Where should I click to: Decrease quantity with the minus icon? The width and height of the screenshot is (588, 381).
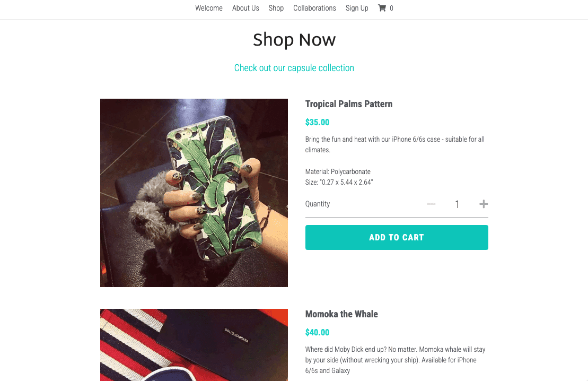coord(431,204)
